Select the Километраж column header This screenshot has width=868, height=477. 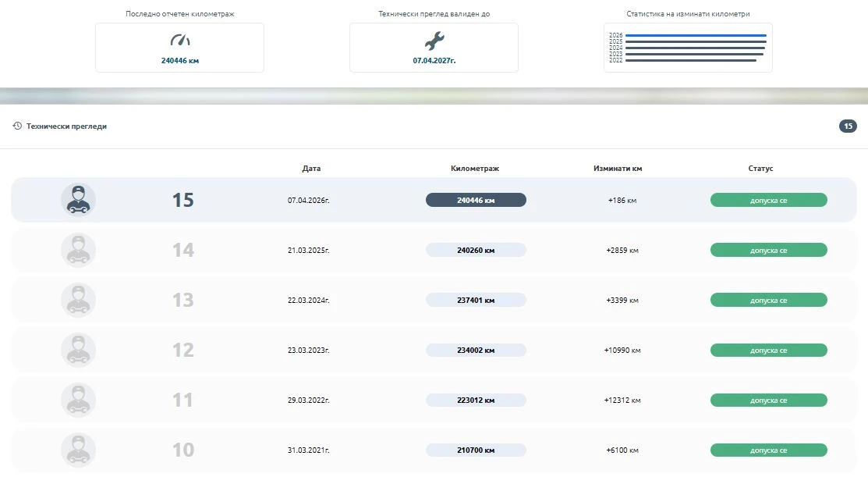coord(475,169)
